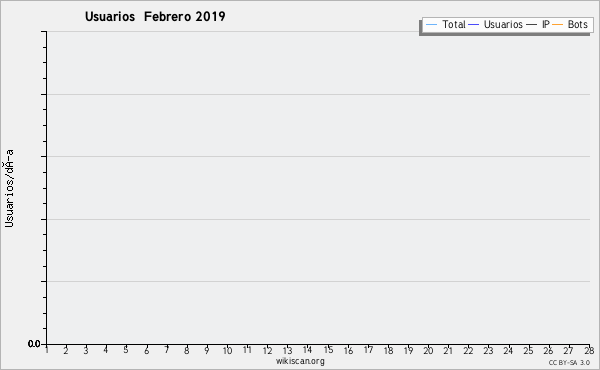The image size is (600, 370).
Task: Select the Total legend label
Action: pyautogui.click(x=454, y=24)
